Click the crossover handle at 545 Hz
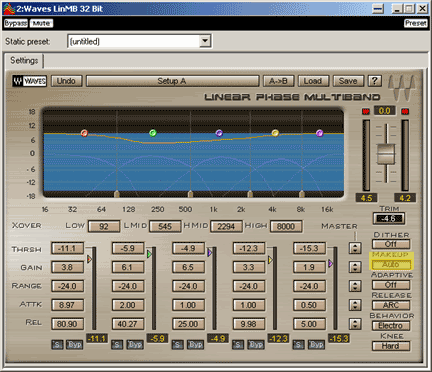This screenshot has height=372, width=432. coord(190,194)
